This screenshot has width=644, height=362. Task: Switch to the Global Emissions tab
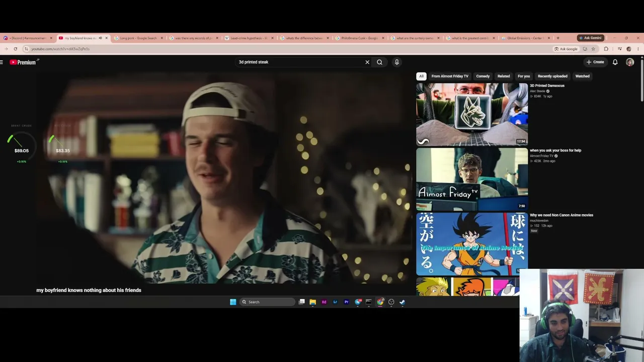(x=526, y=38)
